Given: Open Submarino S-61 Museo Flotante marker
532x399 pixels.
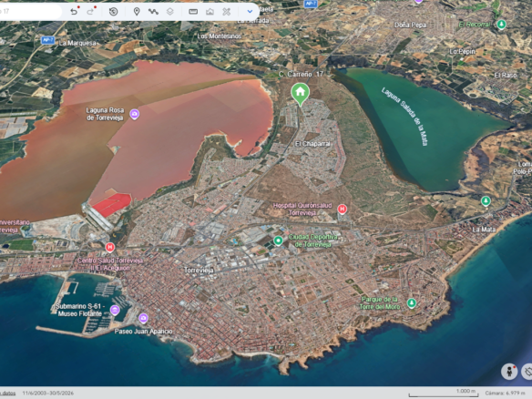Looking at the screenshot, I should coord(115,310).
